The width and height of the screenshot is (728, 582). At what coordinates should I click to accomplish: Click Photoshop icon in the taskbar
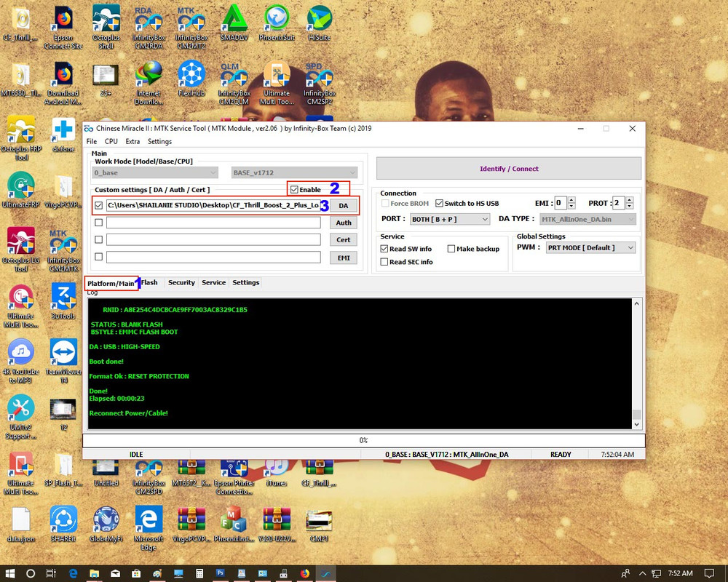(220, 573)
